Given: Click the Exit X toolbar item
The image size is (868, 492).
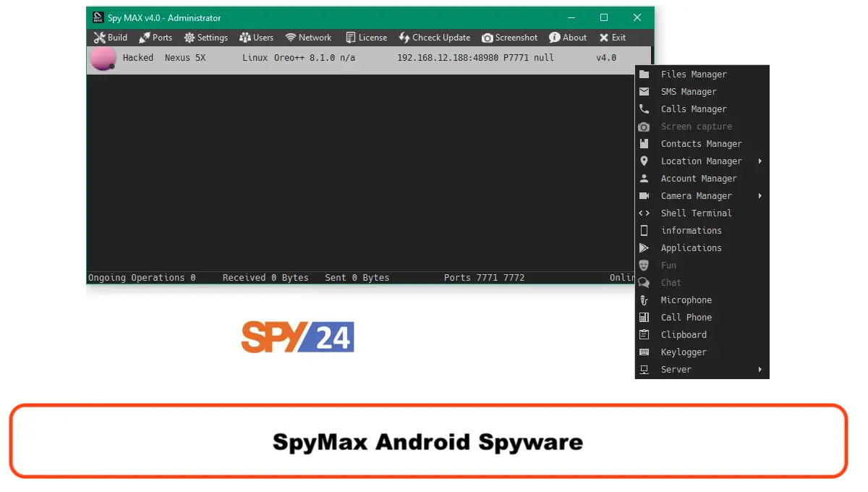Looking at the screenshot, I should coord(612,38).
